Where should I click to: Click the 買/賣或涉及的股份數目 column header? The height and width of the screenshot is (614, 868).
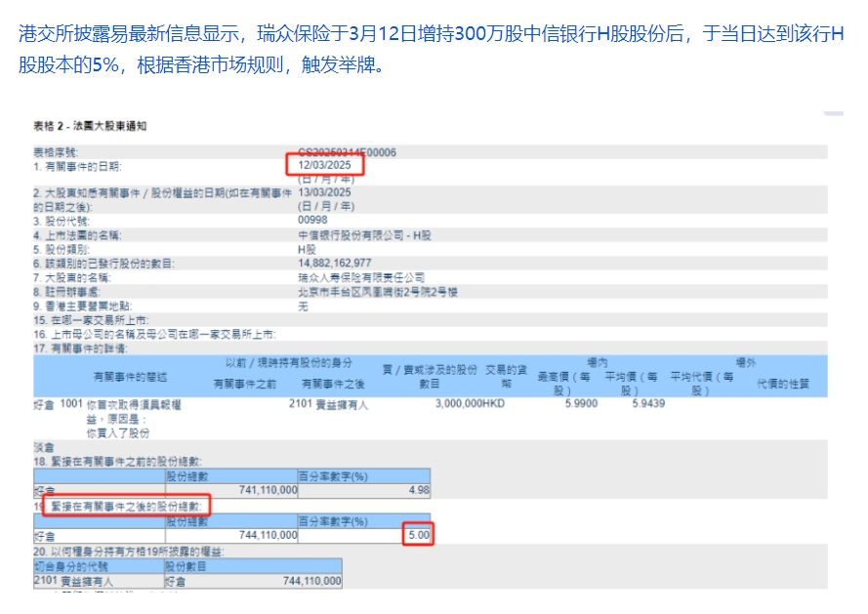pos(430,377)
